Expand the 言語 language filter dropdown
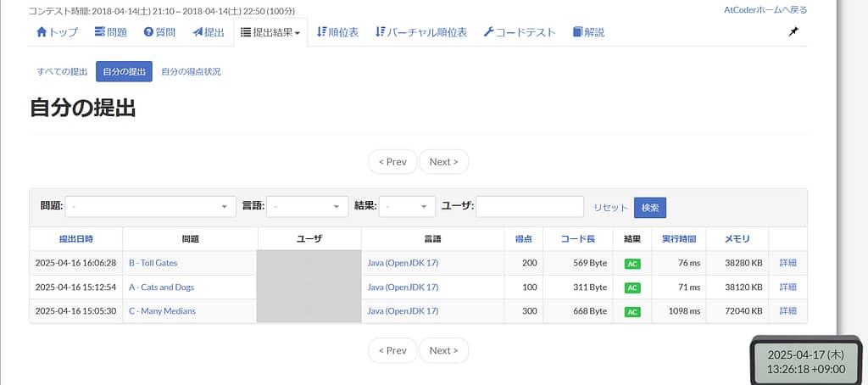 click(x=307, y=207)
